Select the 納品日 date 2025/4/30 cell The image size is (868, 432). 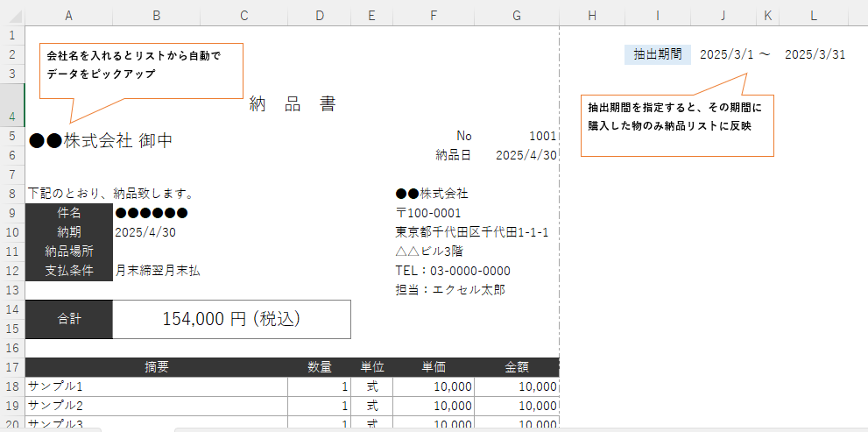[x=517, y=155]
